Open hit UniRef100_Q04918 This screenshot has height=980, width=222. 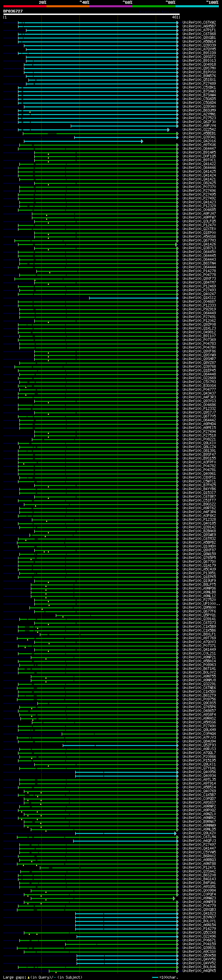(199, 65)
